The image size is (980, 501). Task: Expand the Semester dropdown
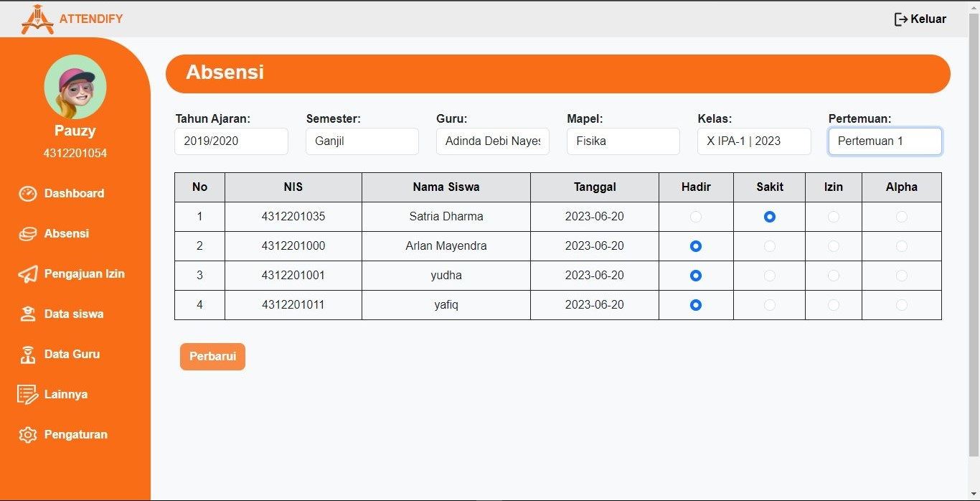pos(362,141)
